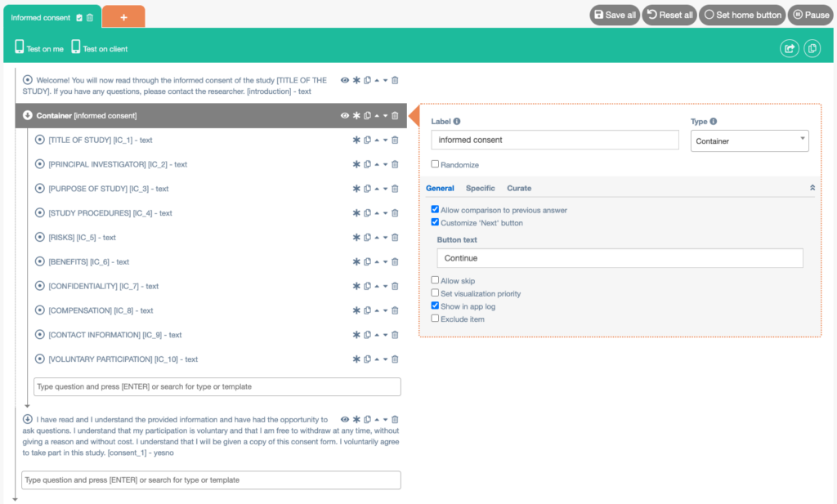Open the Curate tab
The image size is (837, 504).
[x=518, y=188]
